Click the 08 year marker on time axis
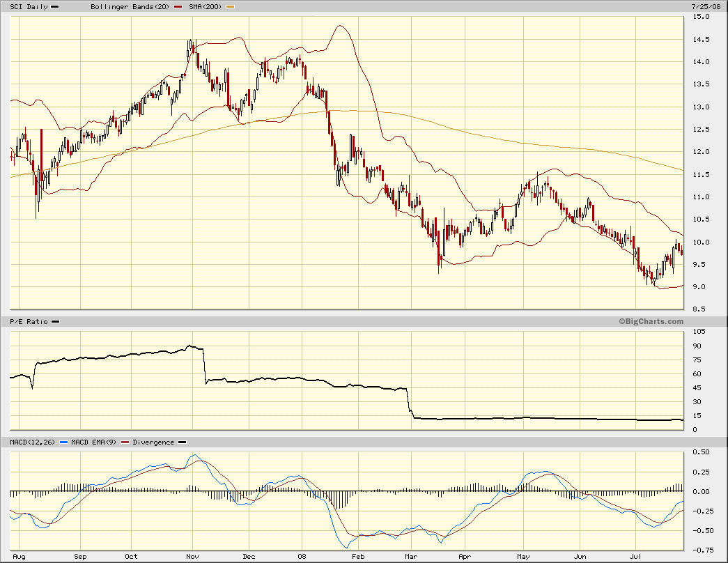728x563 pixels. [x=302, y=557]
